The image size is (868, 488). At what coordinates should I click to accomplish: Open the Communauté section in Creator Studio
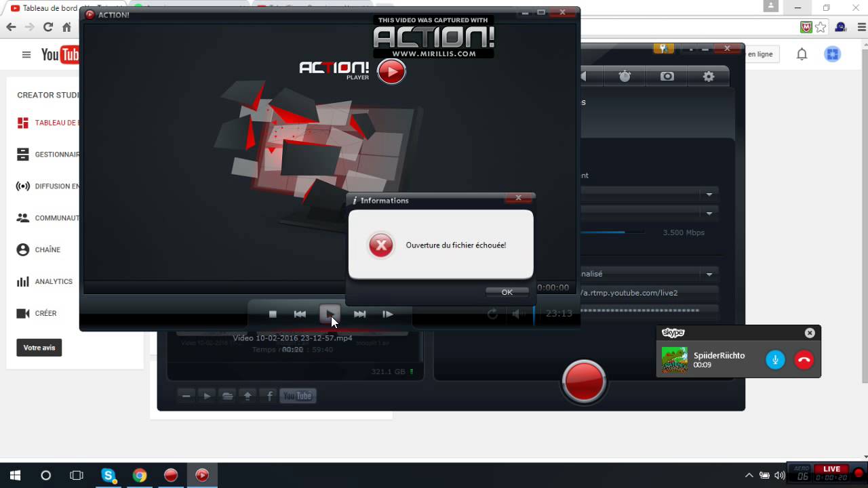tap(47, 218)
